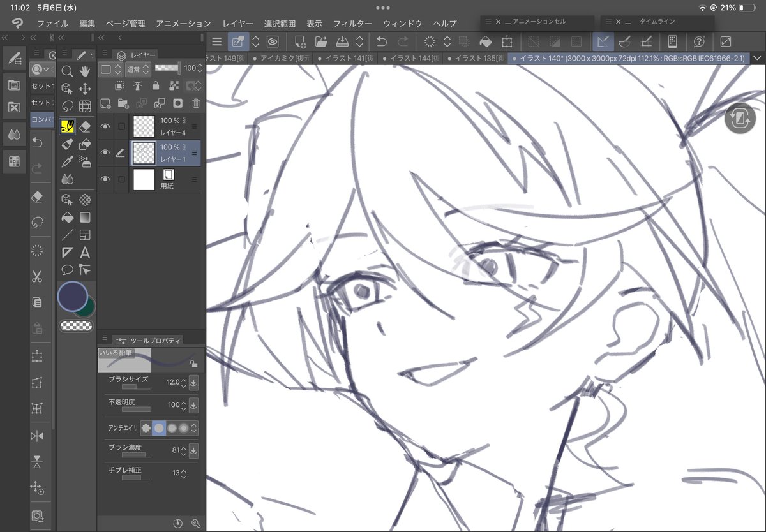The width and height of the screenshot is (766, 532).
Task: Click the rotate canvas button on canvas
Action: point(740,119)
